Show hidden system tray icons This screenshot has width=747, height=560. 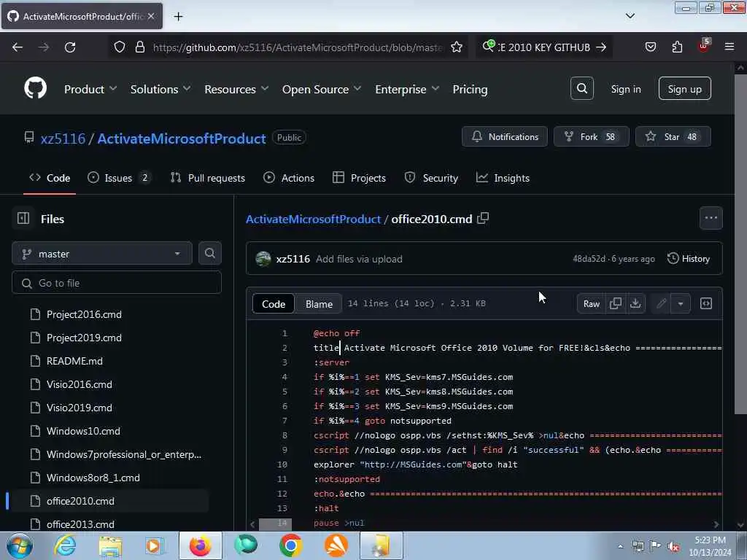[x=620, y=547]
